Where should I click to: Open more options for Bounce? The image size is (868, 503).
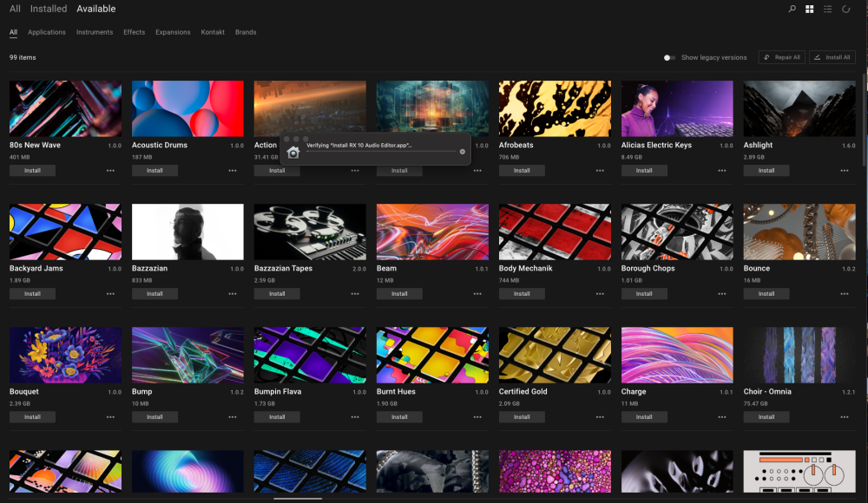pos(845,294)
